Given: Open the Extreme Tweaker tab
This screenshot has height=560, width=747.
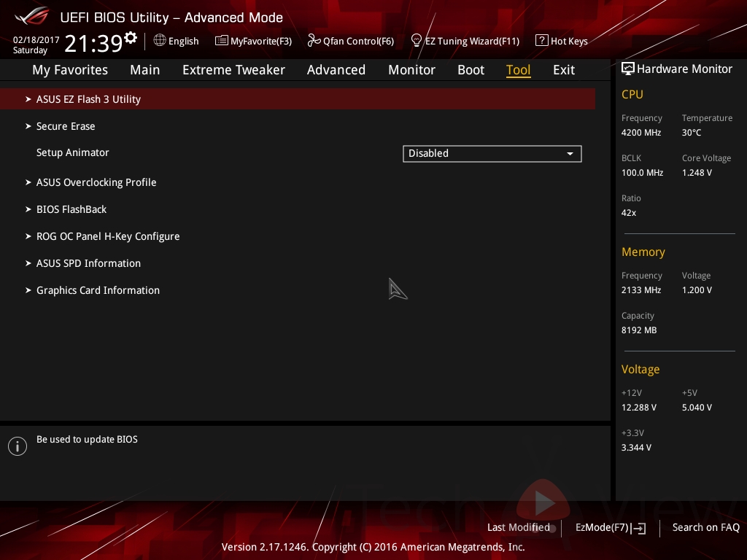Looking at the screenshot, I should [233, 70].
